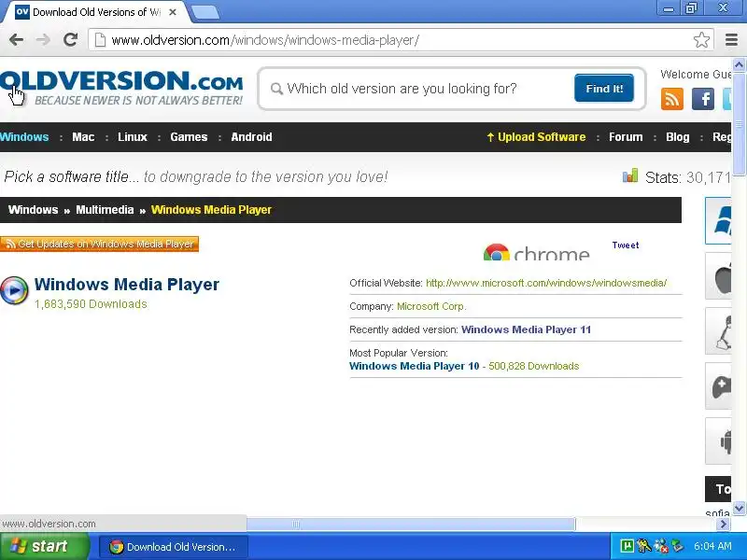Click the Windows Media Player breadcrumb
Image resolution: width=747 pixels, height=560 pixels.
coord(211,210)
